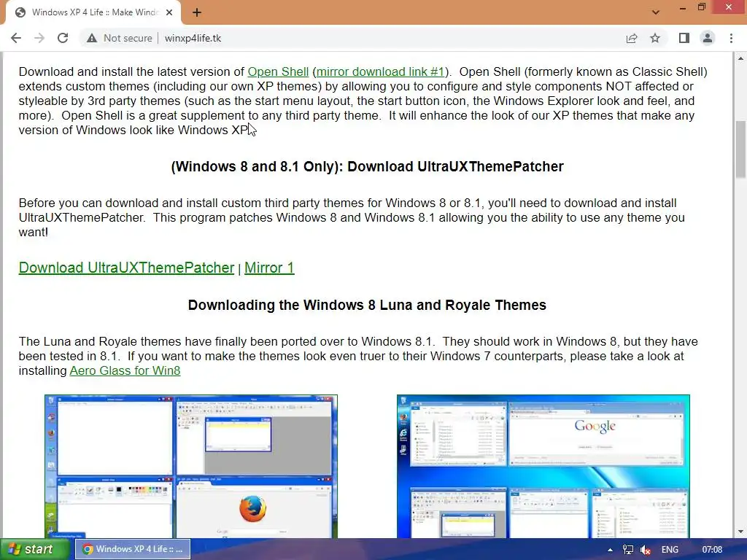Open the Luna theme screenshot thumbnail
This screenshot has width=747, height=560.
click(191, 466)
